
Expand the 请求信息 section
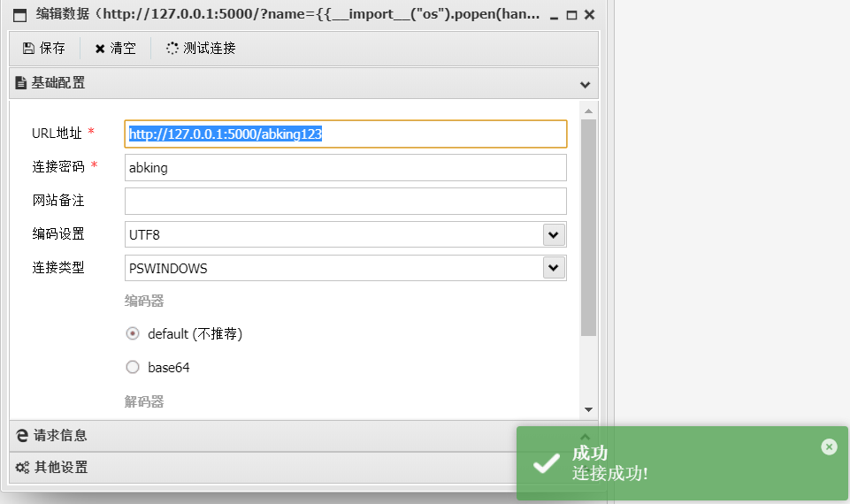[303, 436]
